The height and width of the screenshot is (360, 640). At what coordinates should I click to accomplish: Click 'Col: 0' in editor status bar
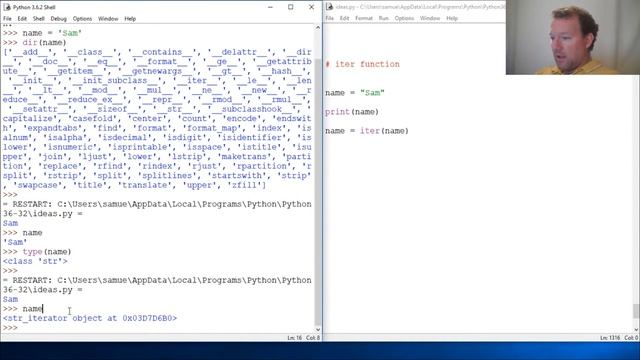[x=631, y=338]
